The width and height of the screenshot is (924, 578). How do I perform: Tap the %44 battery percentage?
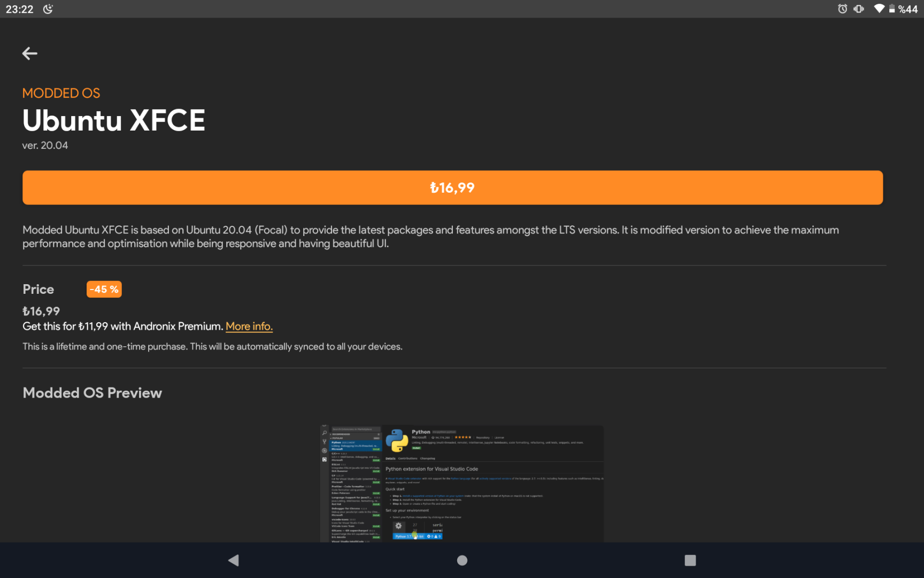(908, 9)
